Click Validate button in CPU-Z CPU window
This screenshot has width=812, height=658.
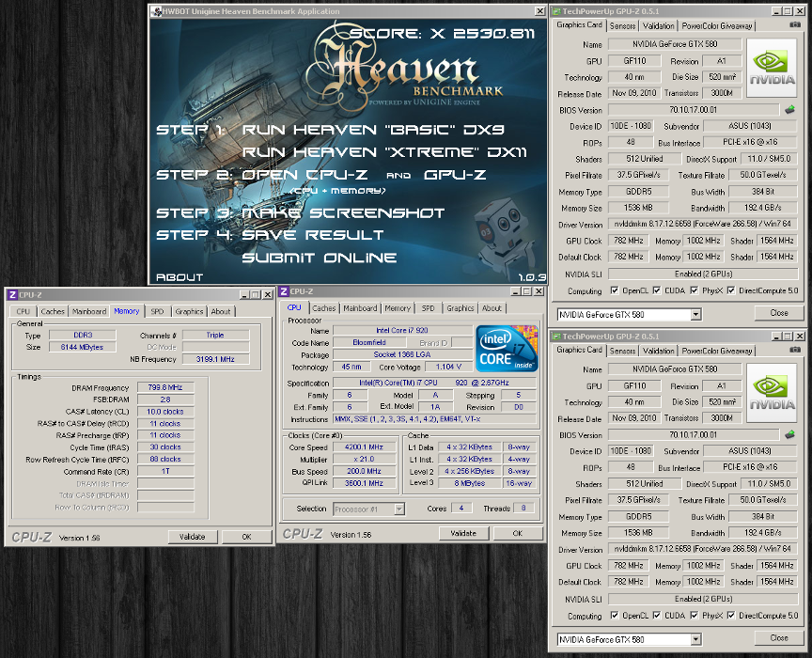(463, 533)
